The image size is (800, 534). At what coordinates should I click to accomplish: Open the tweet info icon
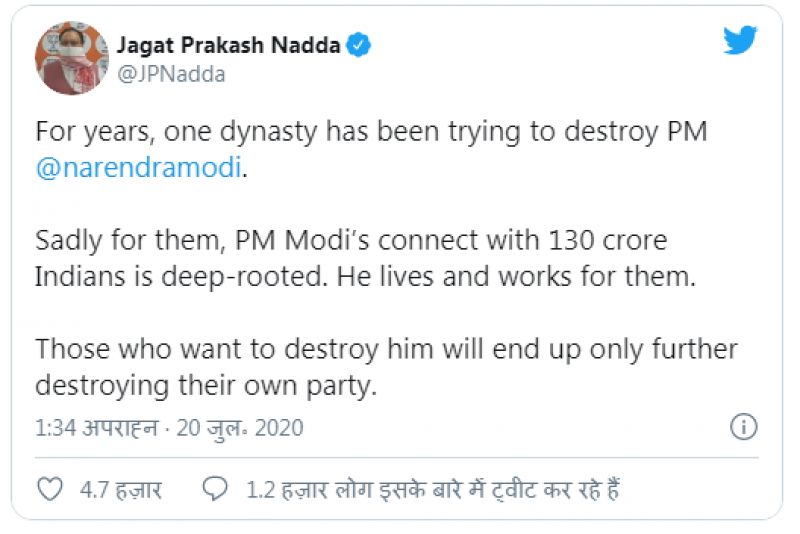coord(743,428)
